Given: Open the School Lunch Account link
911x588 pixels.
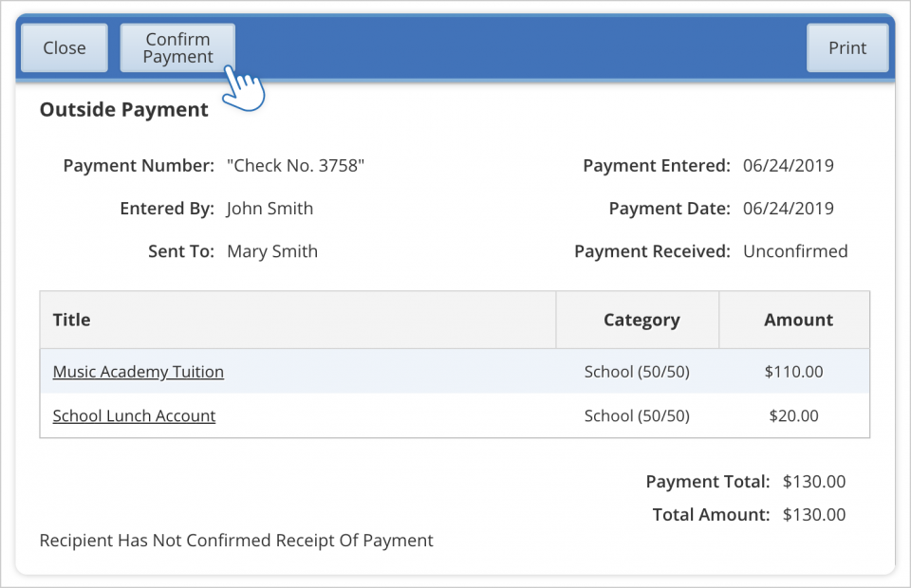Looking at the screenshot, I should click(134, 415).
